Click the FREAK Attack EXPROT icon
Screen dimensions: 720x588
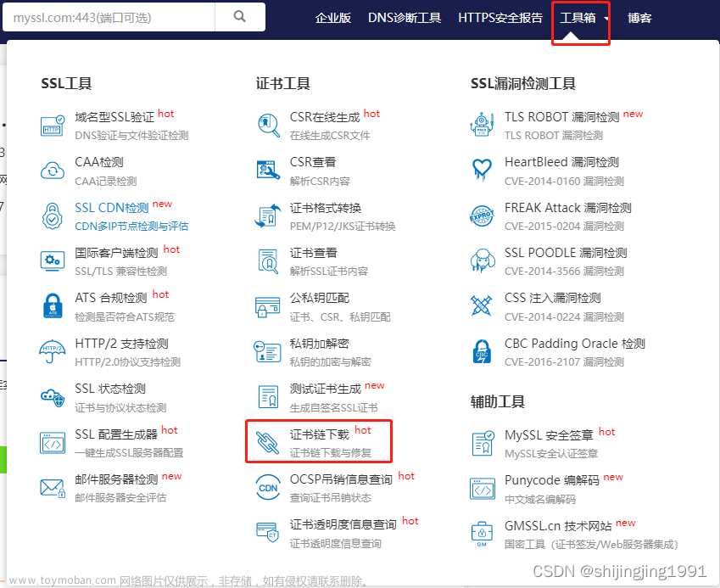pos(483,216)
